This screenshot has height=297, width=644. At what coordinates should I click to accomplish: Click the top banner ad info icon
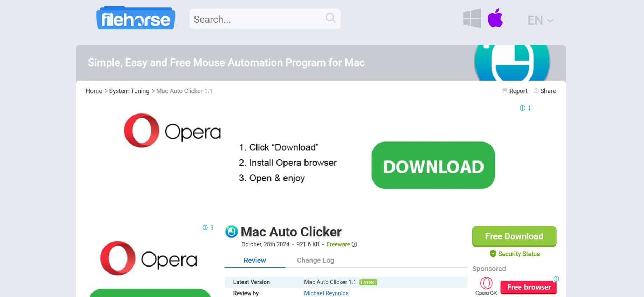522,108
